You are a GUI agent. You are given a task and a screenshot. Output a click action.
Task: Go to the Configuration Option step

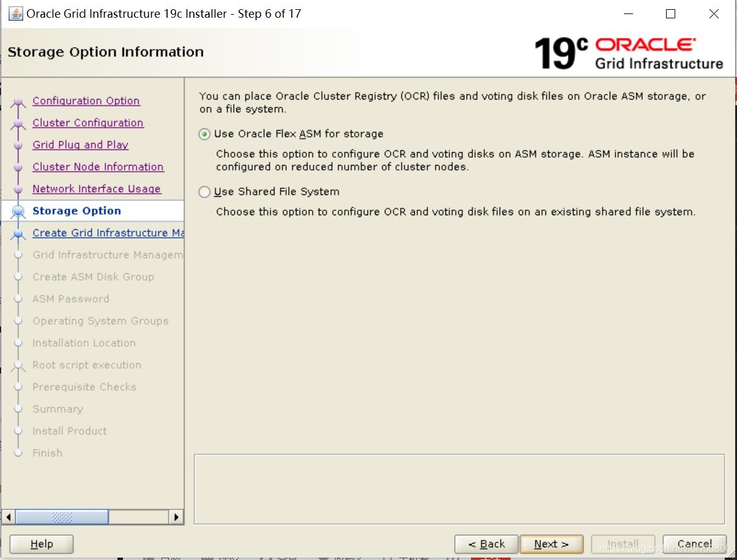click(x=86, y=101)
